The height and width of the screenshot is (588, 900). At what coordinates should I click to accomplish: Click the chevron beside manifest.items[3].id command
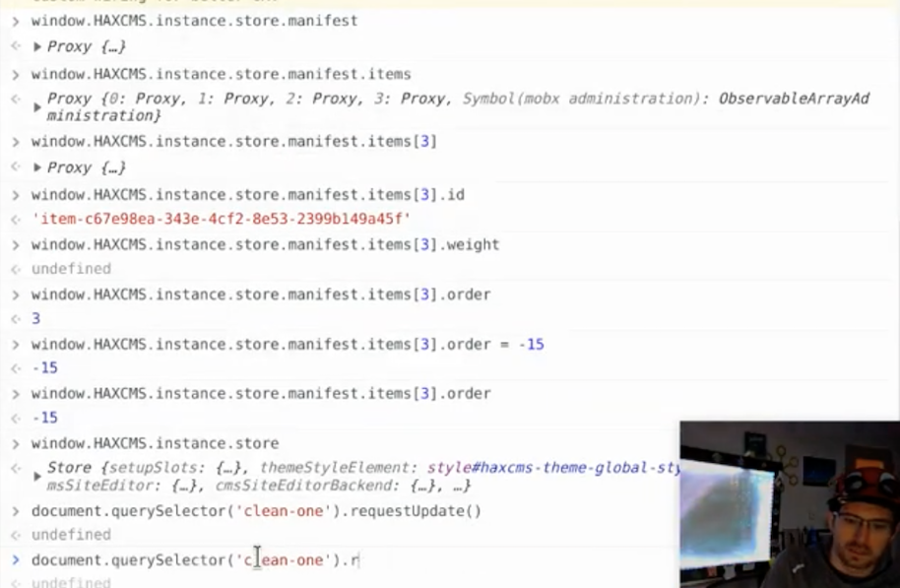coord(14,194)
